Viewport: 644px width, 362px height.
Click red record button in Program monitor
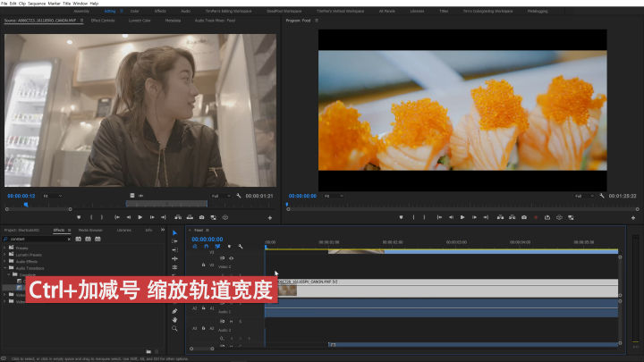click(x=536, y=217)
